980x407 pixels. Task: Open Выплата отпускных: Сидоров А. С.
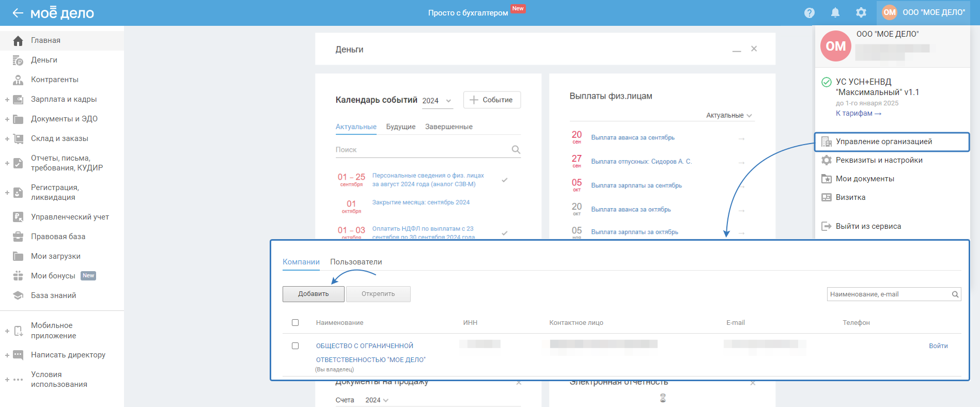click(641, 162)
